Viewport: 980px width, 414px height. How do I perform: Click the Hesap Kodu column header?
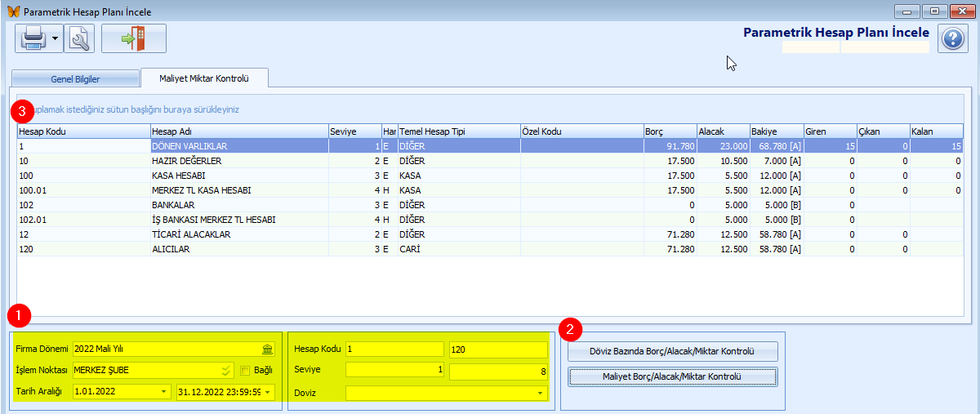(83, 131)
